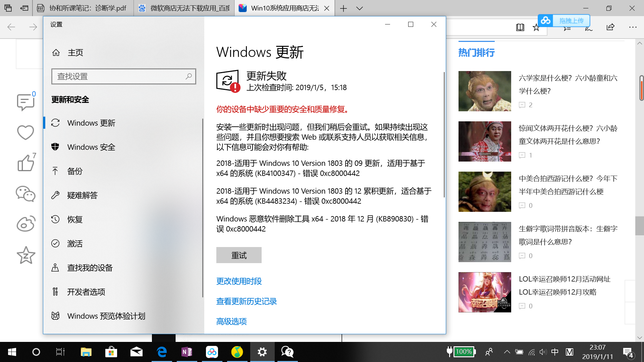The height and width of the screenshot is (362, 644).
Task: Open Mail app from taskbar
Action: [x=137, y=352]
